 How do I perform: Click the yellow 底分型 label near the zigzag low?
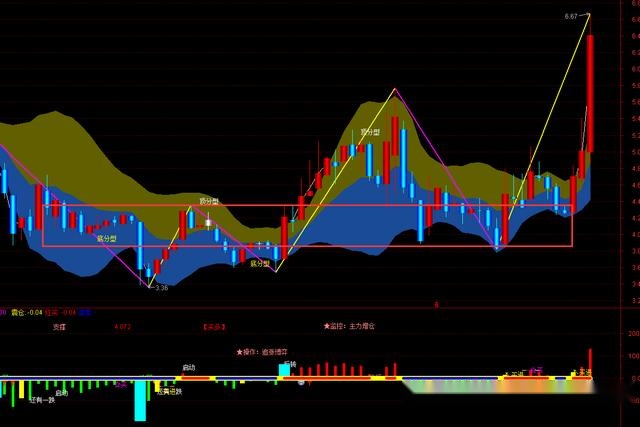(260, 264)
